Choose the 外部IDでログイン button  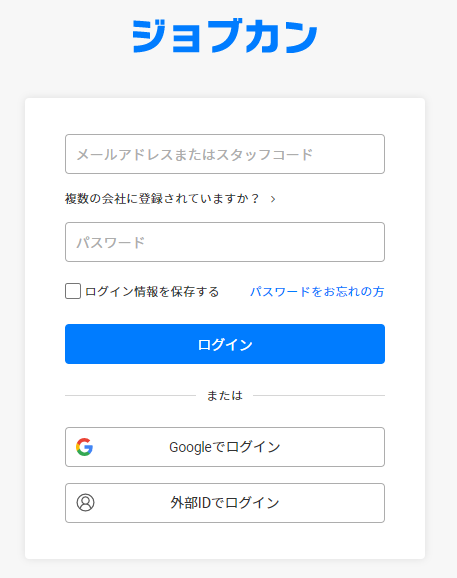point(225,503)
